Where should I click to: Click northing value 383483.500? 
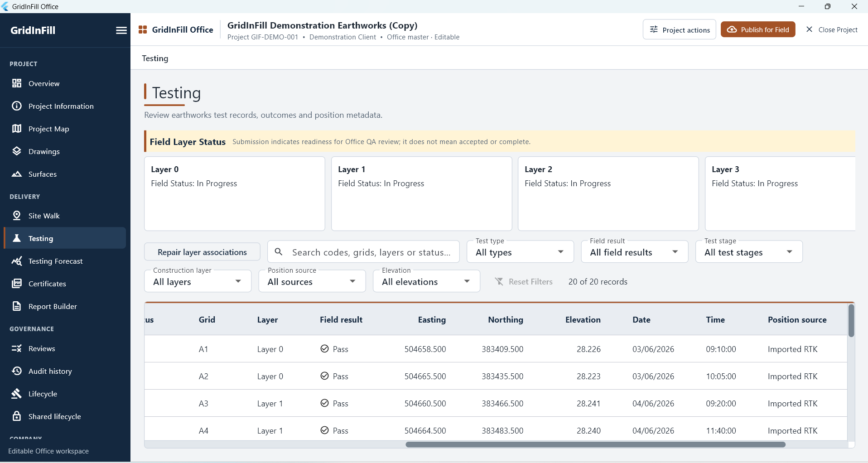tap(502, 430)
